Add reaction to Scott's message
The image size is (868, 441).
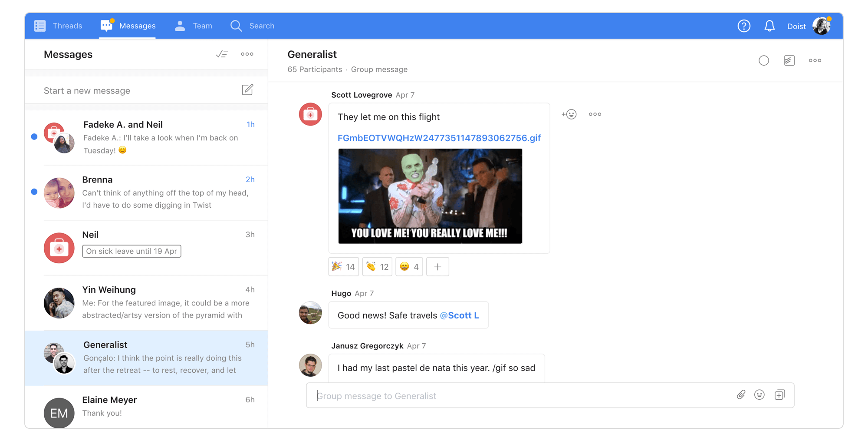click(569, 114)
